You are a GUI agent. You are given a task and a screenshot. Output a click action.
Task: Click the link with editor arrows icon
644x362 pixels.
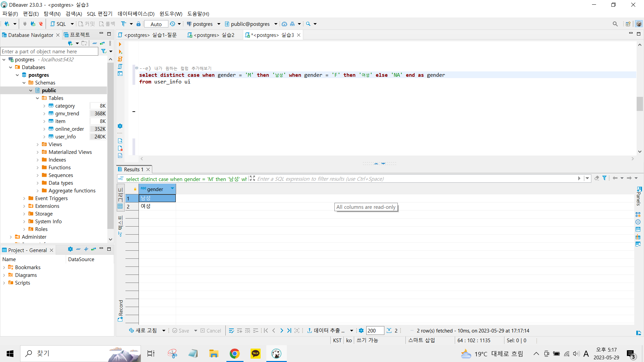pyautogui.click(x=102, y=43)
